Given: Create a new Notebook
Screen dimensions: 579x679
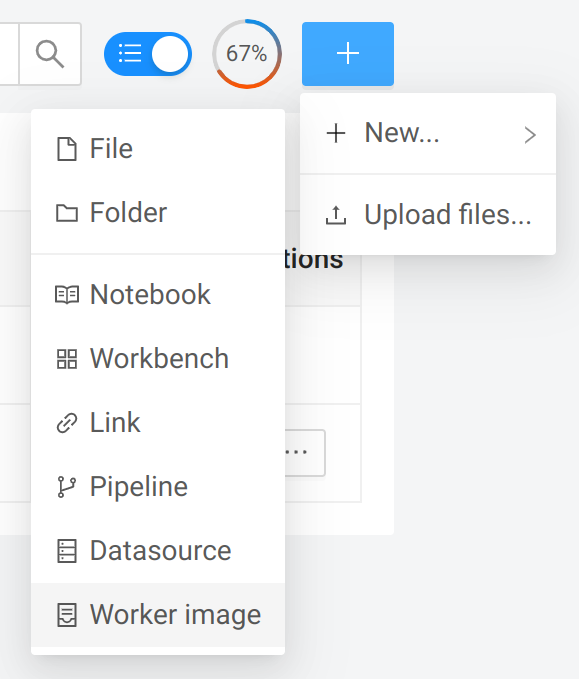Looking at the screenshot, I should pos(158,295).
